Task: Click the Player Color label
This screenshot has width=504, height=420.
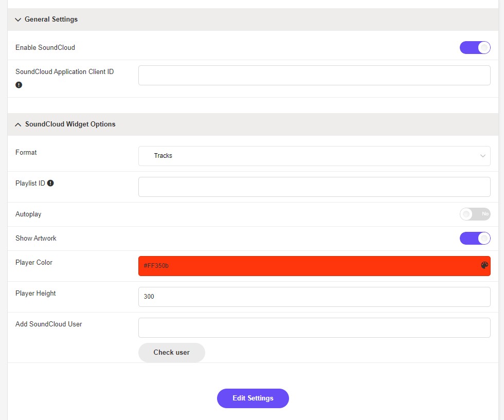Action: click(x=34, y=262)
